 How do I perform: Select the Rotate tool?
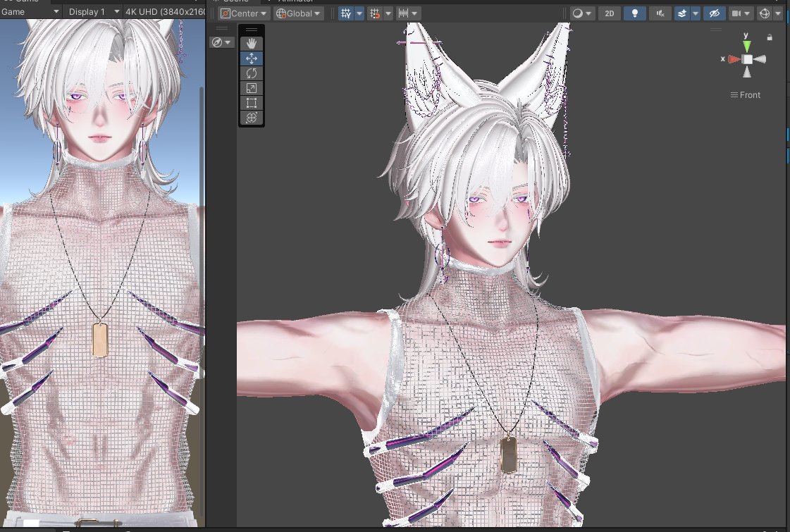pyautogui.click(x=252, y=73)
